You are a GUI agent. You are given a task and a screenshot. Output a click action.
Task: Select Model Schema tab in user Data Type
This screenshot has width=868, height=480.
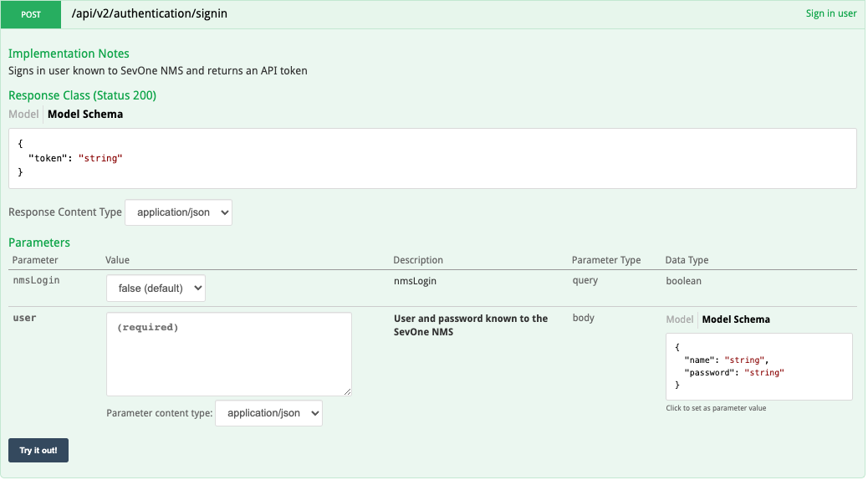click(736, 319)
